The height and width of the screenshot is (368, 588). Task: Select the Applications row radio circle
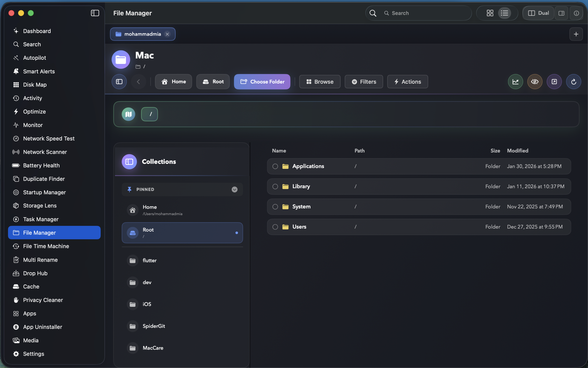275,166
